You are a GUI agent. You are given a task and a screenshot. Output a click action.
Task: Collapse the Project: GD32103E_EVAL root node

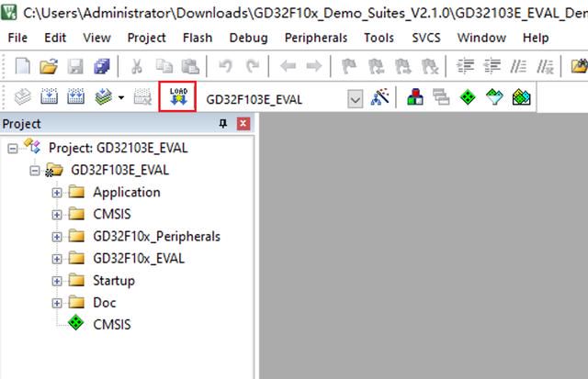12,149
